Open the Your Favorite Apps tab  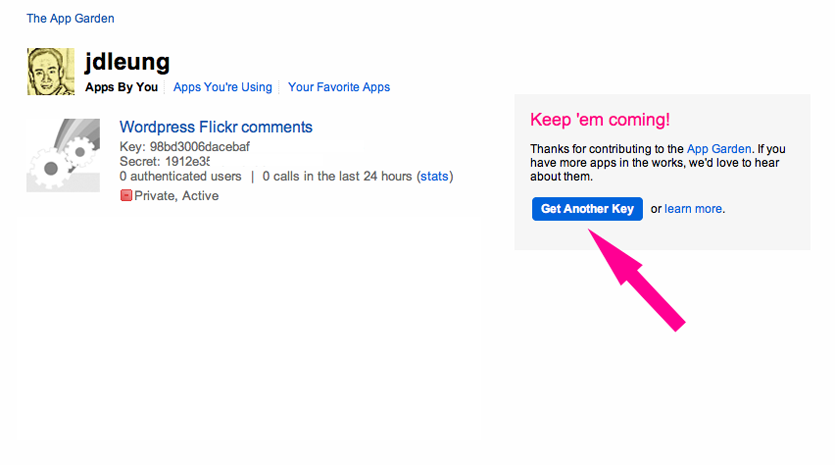tap(339, 87)
